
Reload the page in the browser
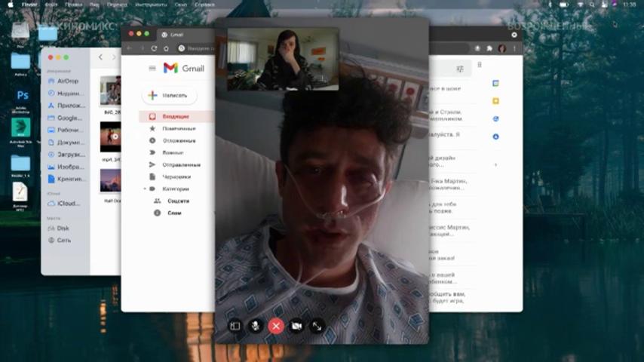154,48
